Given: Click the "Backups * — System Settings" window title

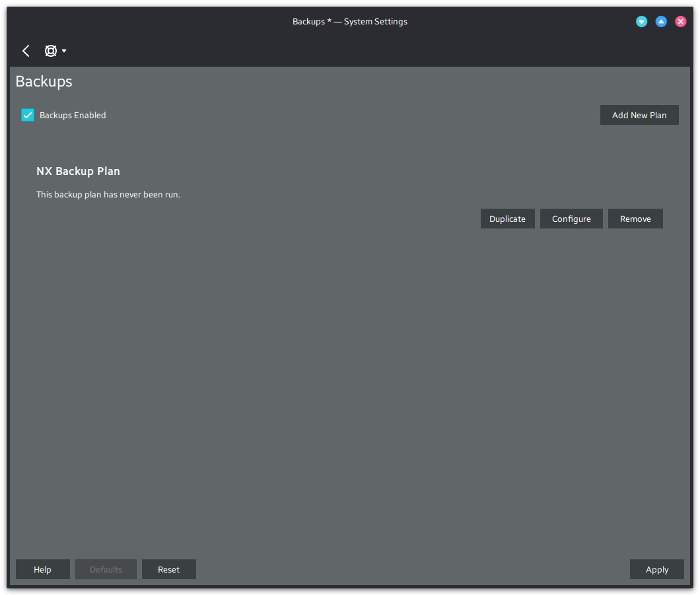Looking at the screenshot, I should point(350,21).
